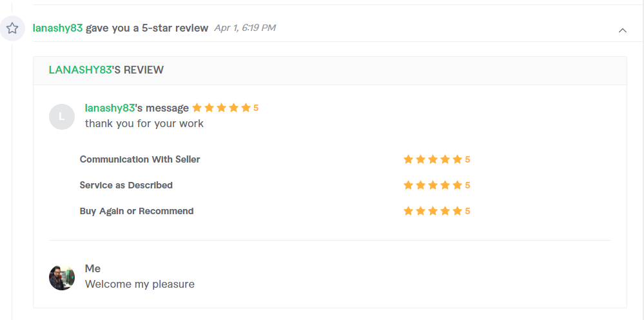Click the star icon beside the review notification
The height and width of the screenshot is (320, 644).
coord(12,28)
